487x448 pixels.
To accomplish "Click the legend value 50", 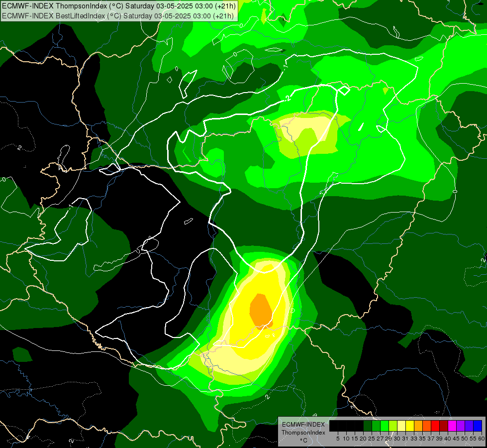I will point(465,439).
